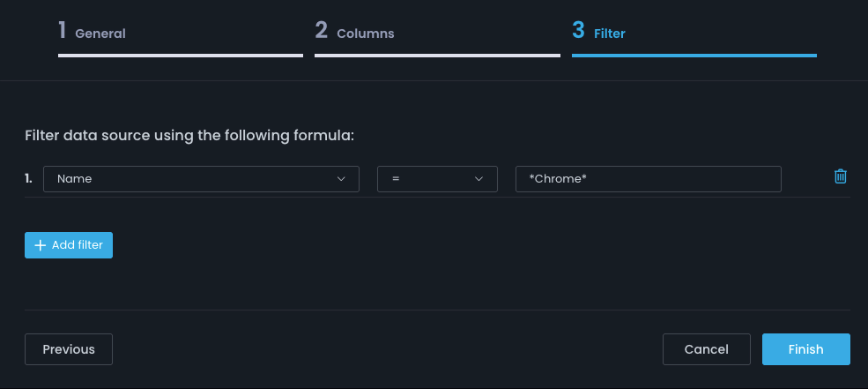Select the Filter step label
Viewport: 868px width, 389px height.
click(610, 34)
